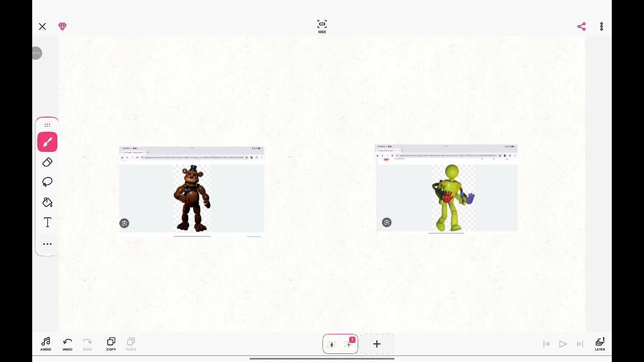Open the Audio panel
The width and height of the screenshot is (644, 362).
pos(46,344)
